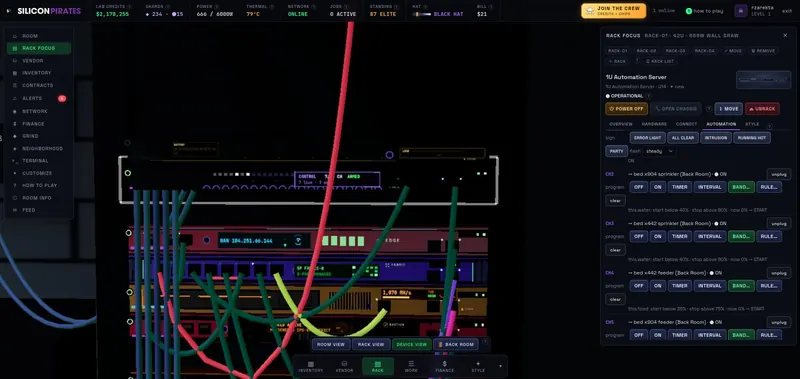800x379 pixels.
Task: Click the Power Off button
Action: click(626, 109)
